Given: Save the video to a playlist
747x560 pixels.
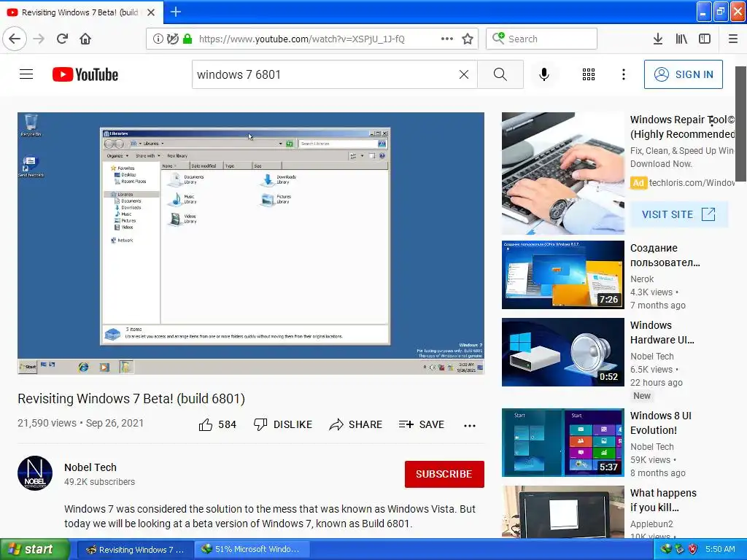Looking at the screenshot, I should (421, 424).
